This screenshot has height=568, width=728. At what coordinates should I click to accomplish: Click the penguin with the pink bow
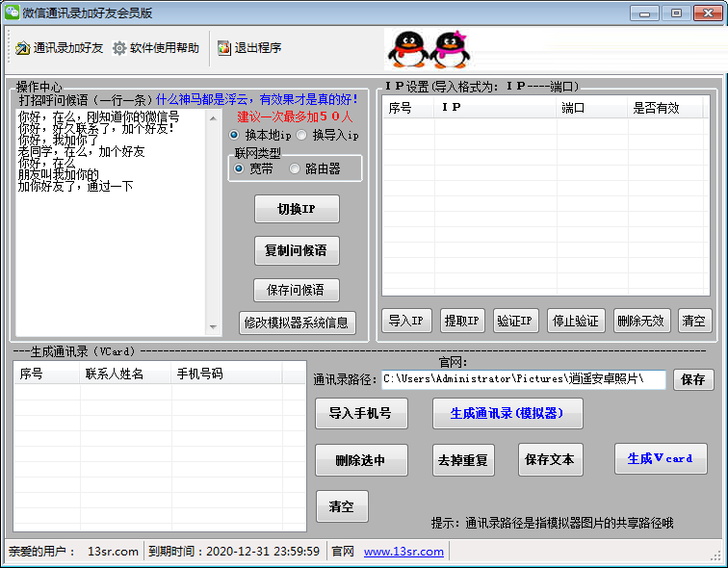[x=451, y=50]
